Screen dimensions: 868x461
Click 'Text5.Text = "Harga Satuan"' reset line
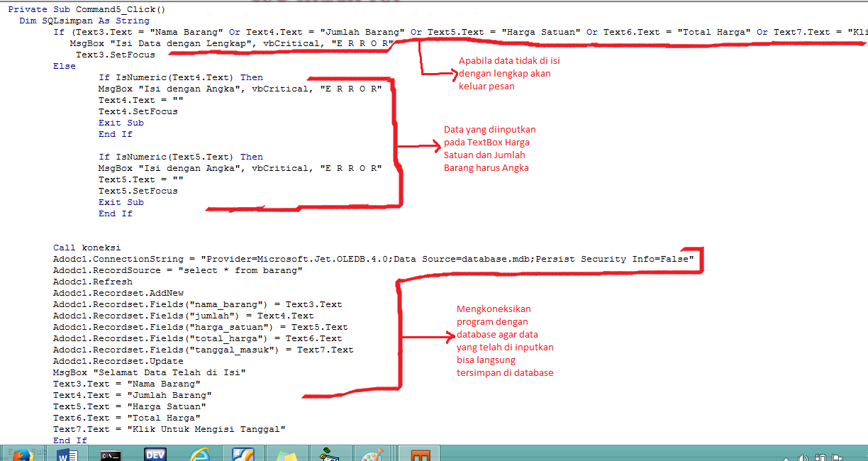(x=130, y=406)
